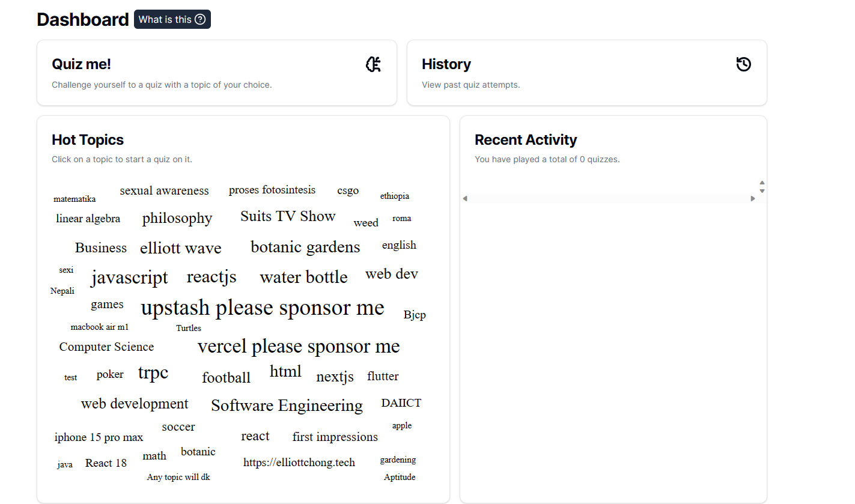The height and width of the screenshot is (504, 855).
Task: Open the 'What is this' info button
Action: 172,20
